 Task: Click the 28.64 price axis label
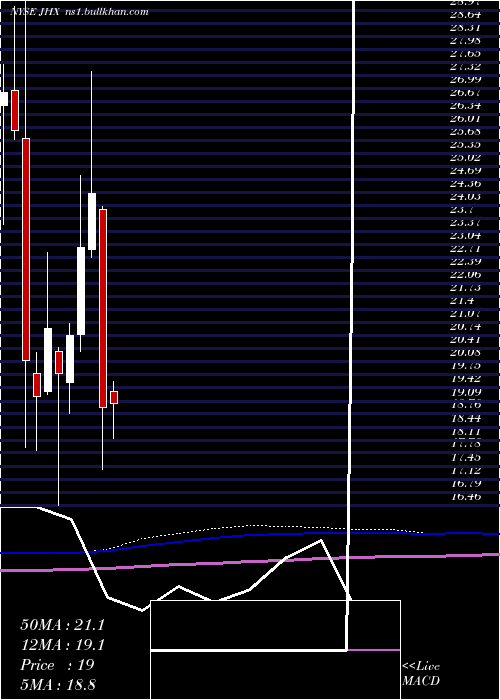465,15
